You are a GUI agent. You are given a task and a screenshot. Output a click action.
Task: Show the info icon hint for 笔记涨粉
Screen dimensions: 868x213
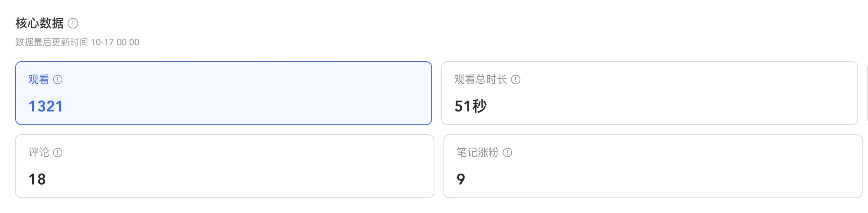507,153
